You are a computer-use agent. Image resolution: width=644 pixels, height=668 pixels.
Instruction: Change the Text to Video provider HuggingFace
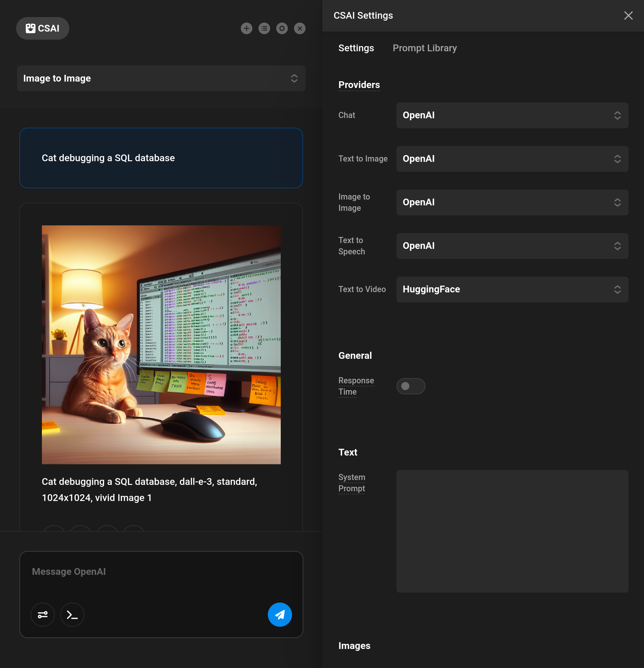pos(512,290)
